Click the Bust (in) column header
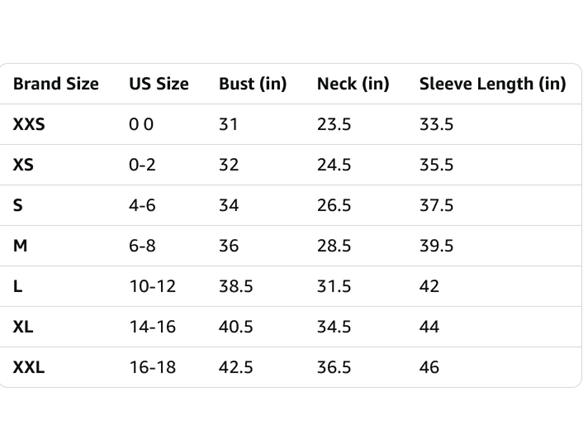 (253, 84)
